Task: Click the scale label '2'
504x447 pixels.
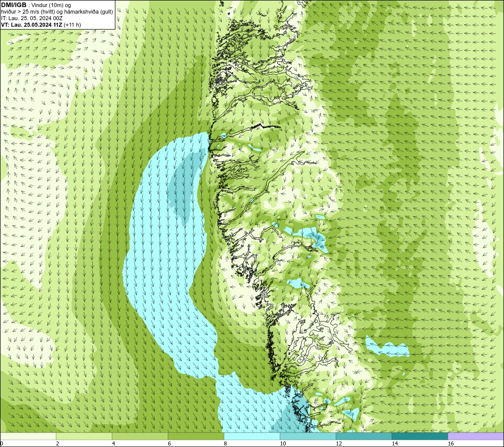Action: coord(57,444)
